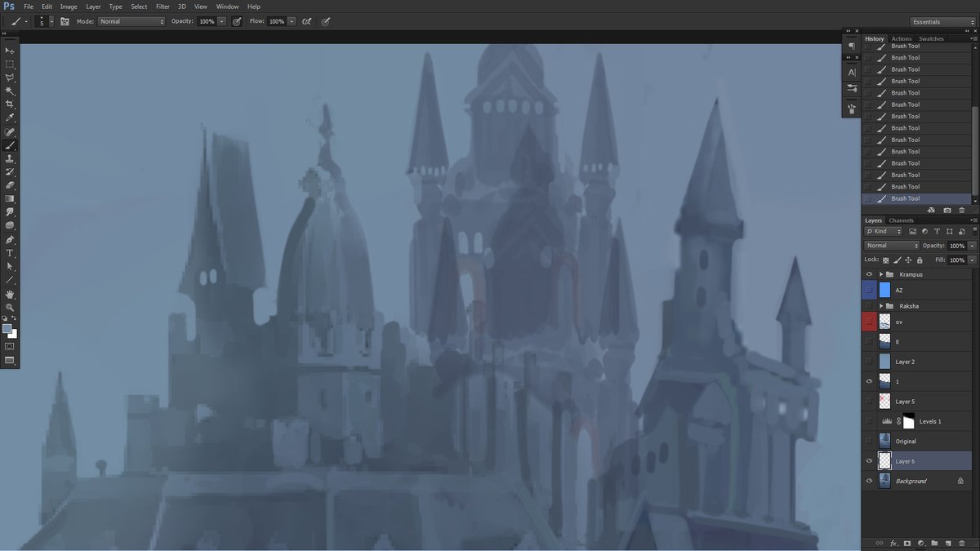
Task: Select the Rectangular Marquee tool
Action: pyautogui.click(x=10, y=64)
